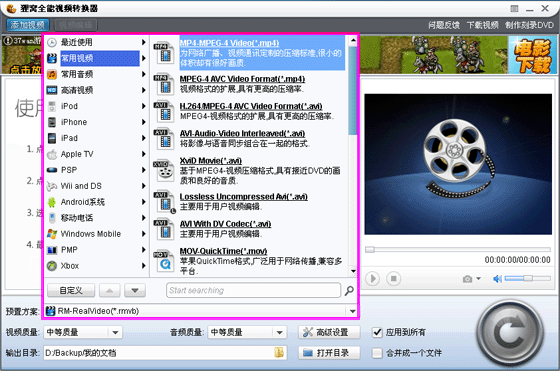Click the Wii and DS controller icon
This screenshot has width=560, height=371.
point(52,186)
